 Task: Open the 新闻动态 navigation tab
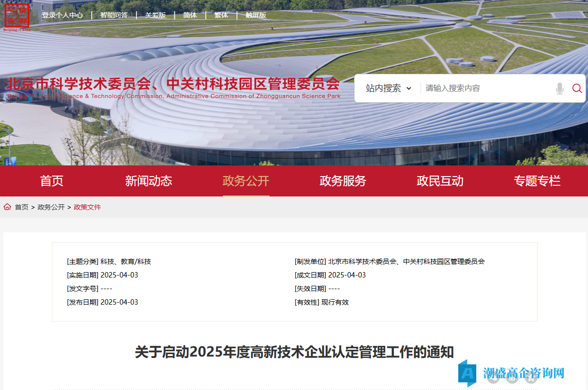pyautogui.click(x=149, y=181)
